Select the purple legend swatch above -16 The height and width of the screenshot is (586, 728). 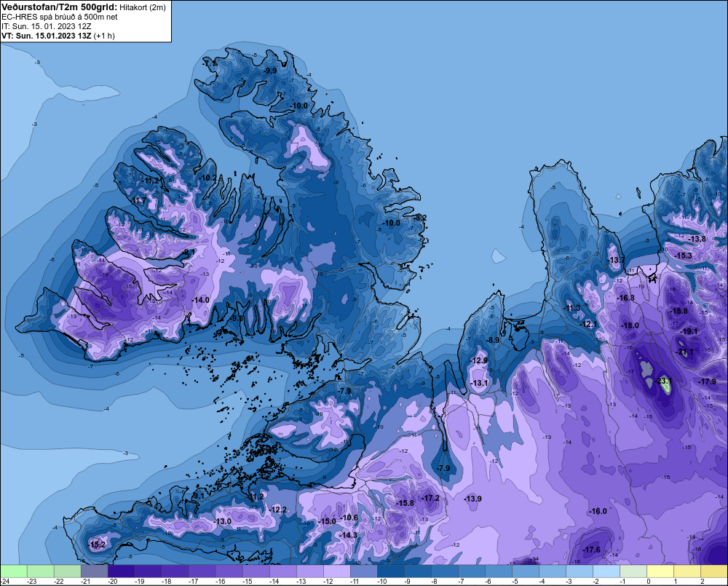229,571
